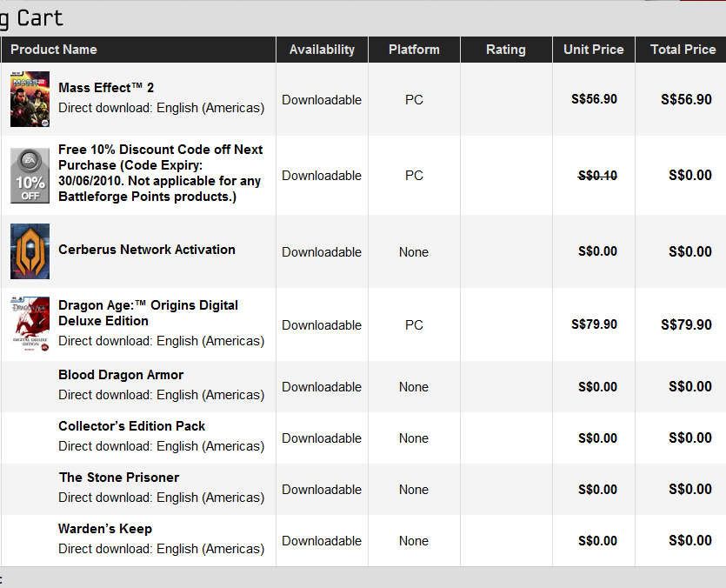Click the Dragon Age Origins cover thumbnail
The image size is (726, 588).
(x=30, y=324)
